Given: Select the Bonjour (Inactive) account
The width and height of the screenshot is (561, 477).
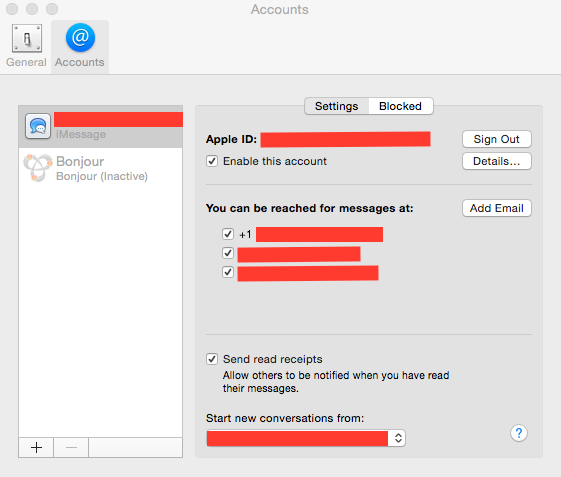Looking at the screenshot, I should point(101,168).
